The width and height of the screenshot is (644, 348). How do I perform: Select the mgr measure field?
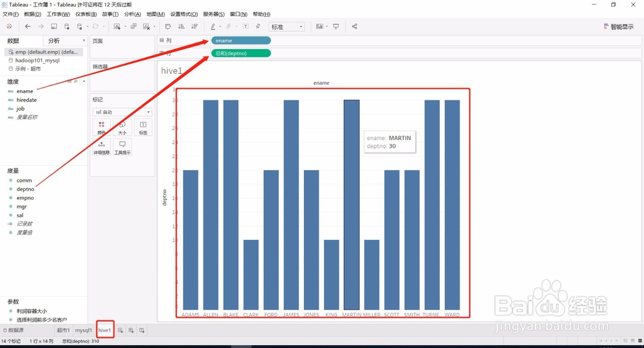(22, 206)
